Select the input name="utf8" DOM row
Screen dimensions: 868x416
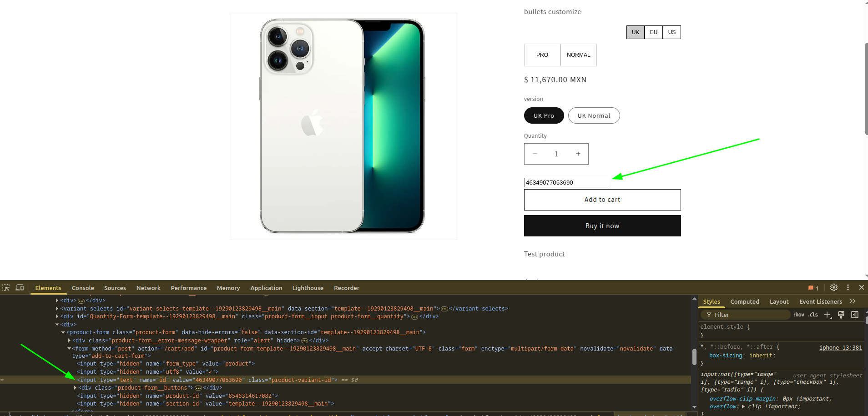click(148, 372)
